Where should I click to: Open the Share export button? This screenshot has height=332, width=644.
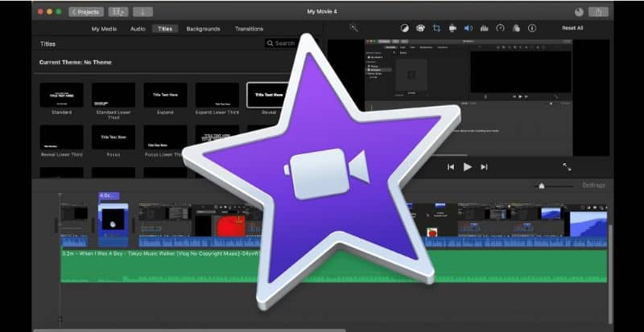598,12
